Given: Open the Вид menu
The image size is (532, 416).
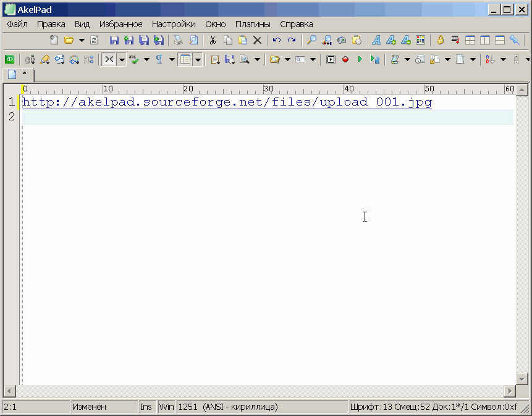Looking at the screenshot, I should (x=82, y=24).
